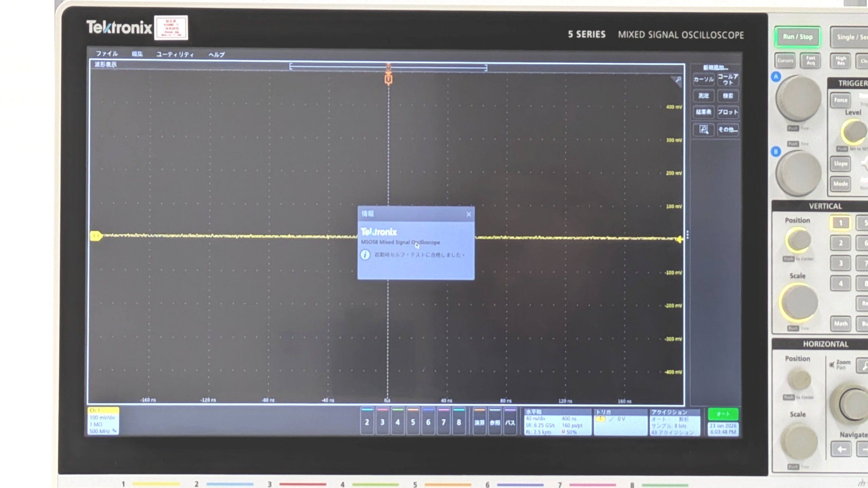
Task: Open the アクイジション acquisition badge
Action: 675,422
